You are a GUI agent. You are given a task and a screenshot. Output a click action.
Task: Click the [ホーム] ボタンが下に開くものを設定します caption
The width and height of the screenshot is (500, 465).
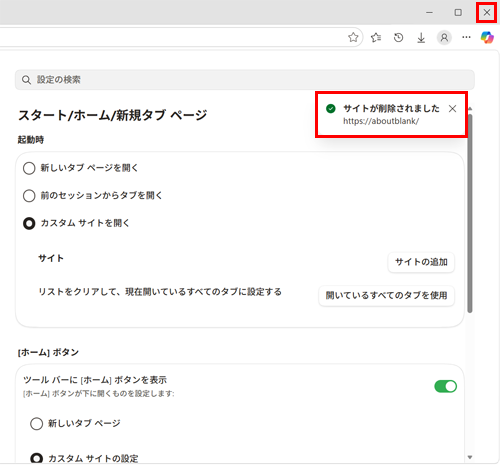click(99, 394)
